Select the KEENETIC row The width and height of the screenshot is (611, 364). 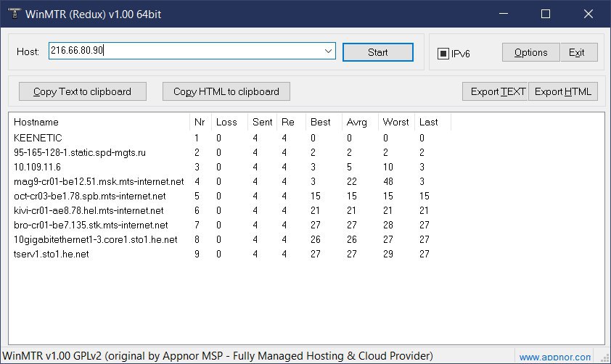230,138
